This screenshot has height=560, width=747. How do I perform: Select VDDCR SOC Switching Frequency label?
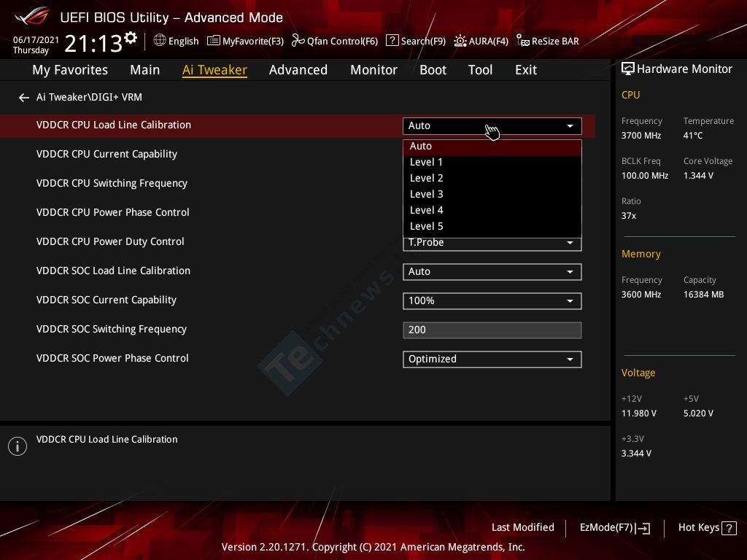[x=112, y=329]
